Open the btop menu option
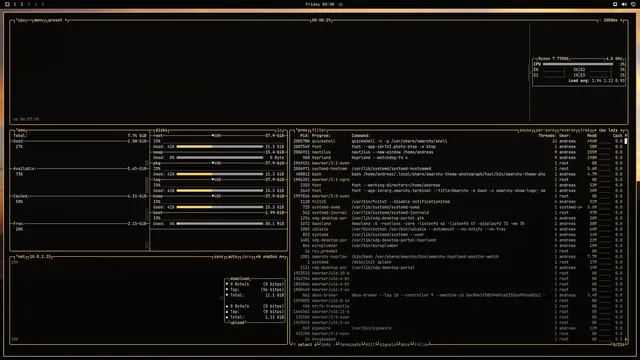The image size is (640, 360). click(39, 20)
